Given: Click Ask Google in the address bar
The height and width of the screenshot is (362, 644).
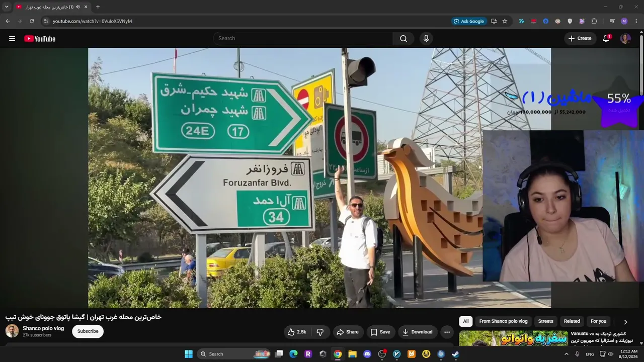Looking at the screenshot, I should [469, 21].
